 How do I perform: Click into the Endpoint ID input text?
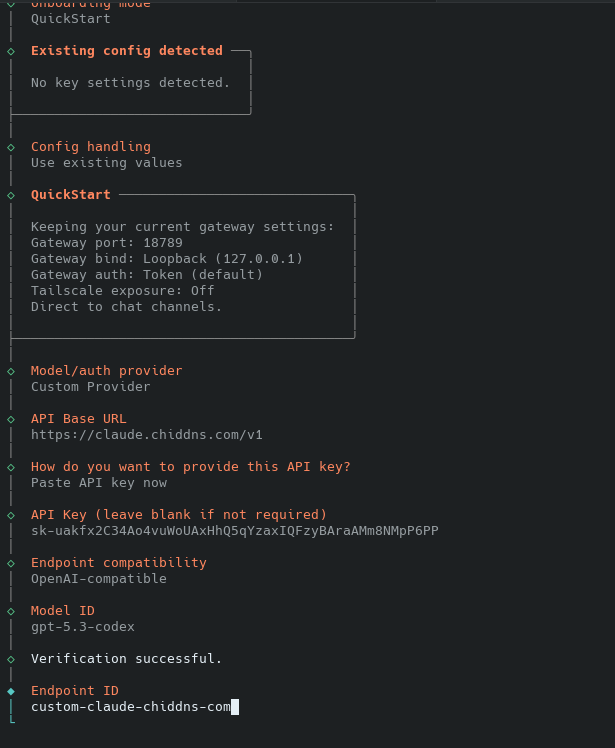[x=130, y=707]
